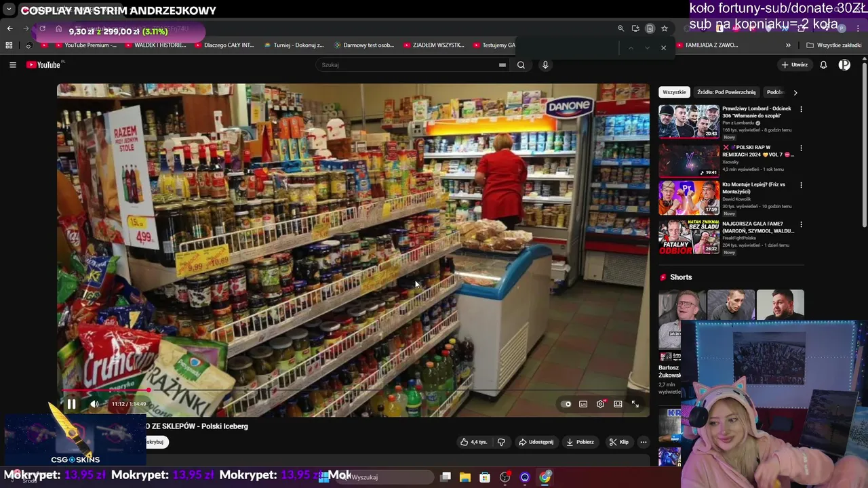868x488 pixels.
Task: Open OBS Studio from the taskbar
Action: pyautogui.click(x=505, y=477)
